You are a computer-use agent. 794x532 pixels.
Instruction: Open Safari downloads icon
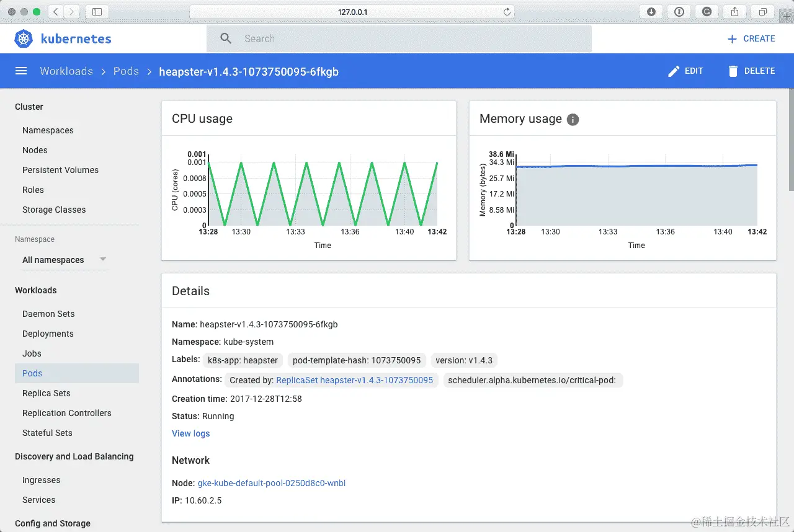pyautogui.click(x=651, y=12)
